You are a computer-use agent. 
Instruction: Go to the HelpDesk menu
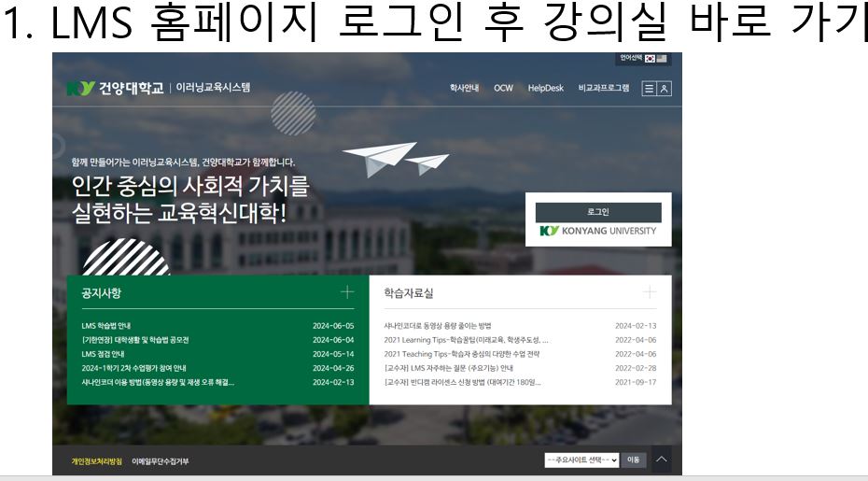coord(545,89)
